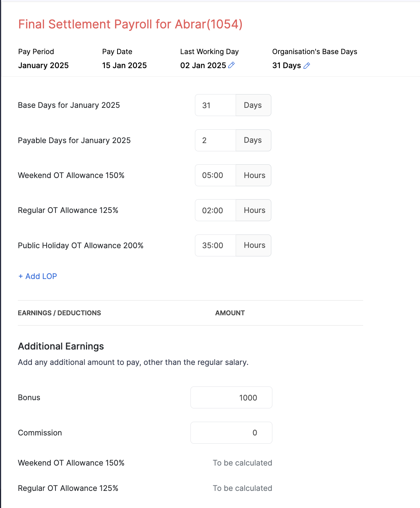Screen dimensions: 420x508
Task: Edit Regular OT Allowance 125% hours field
Action: (215, 210)
